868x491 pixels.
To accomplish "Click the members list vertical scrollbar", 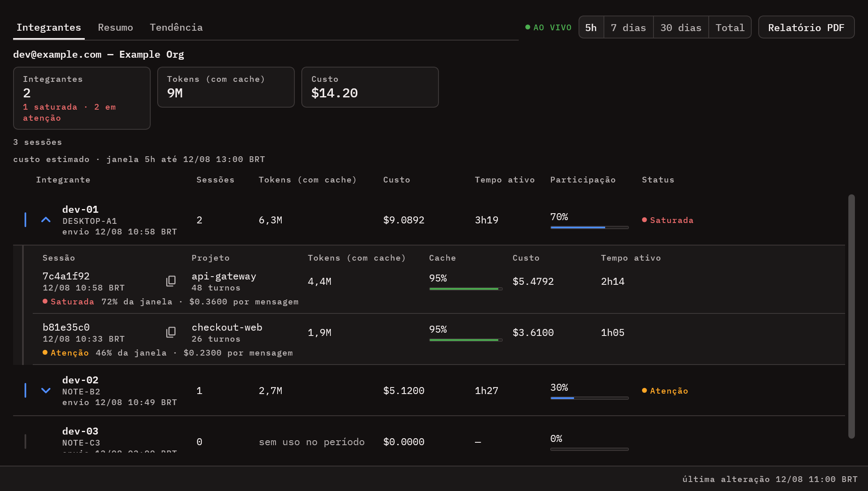I will tap(852, 316).
